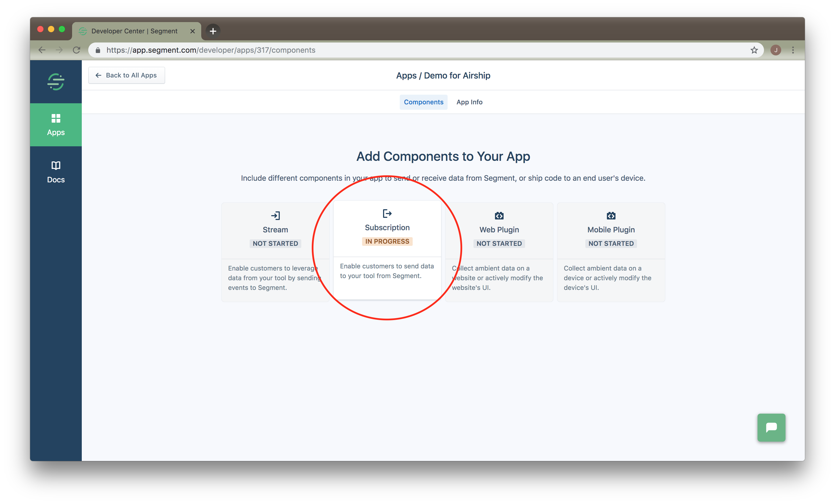Image resolution: width=835 pixels, height=504 pixels.
Task: Click the Web Plugin component icon
Action: [x=499, y=215]
